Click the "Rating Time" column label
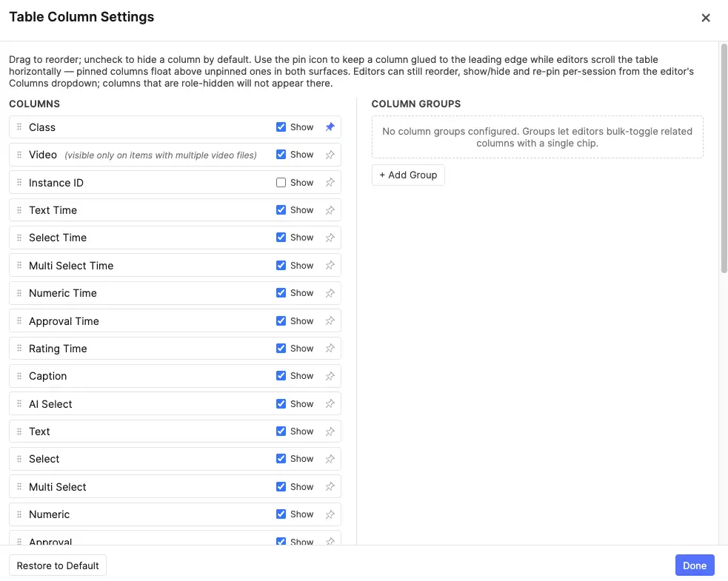This screenshot has width=728, height=581. tap(58, 349)
